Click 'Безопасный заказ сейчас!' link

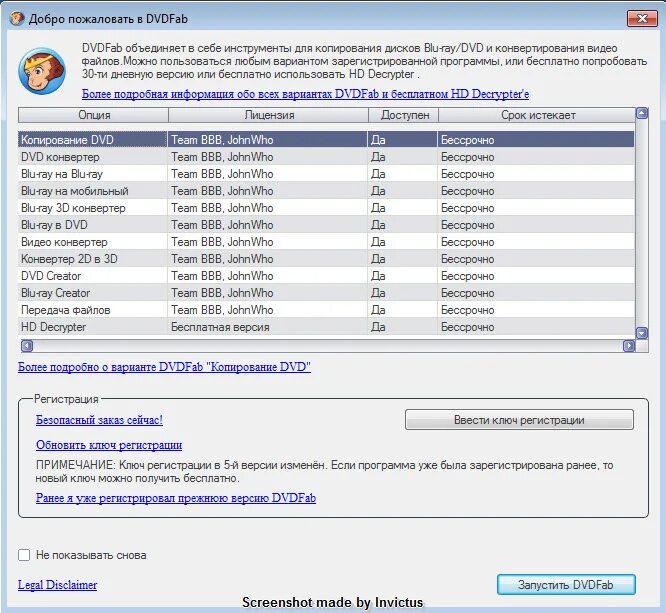(x=99, y=420)
